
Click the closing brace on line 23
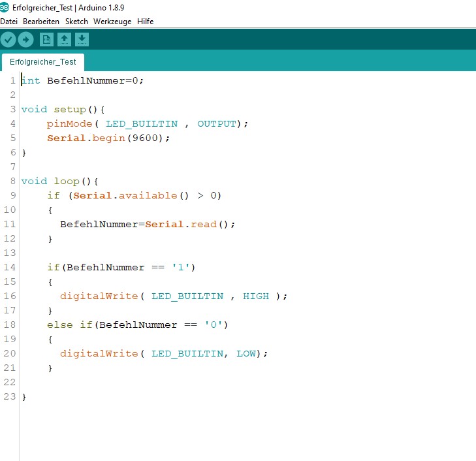click(24, 397)
